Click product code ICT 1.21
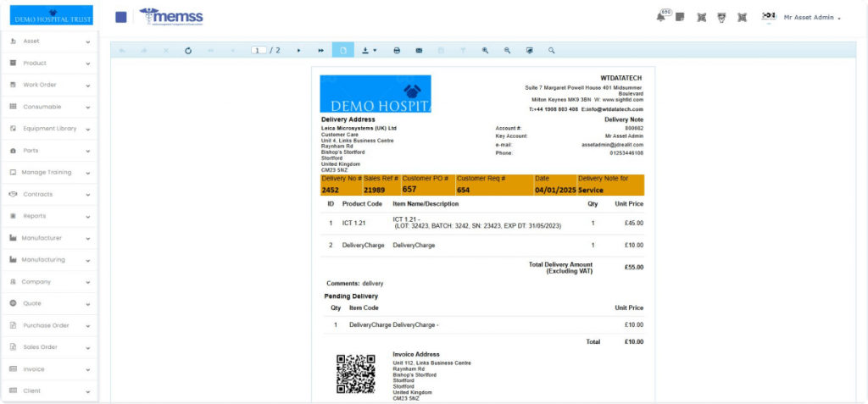 click(354, 223)
